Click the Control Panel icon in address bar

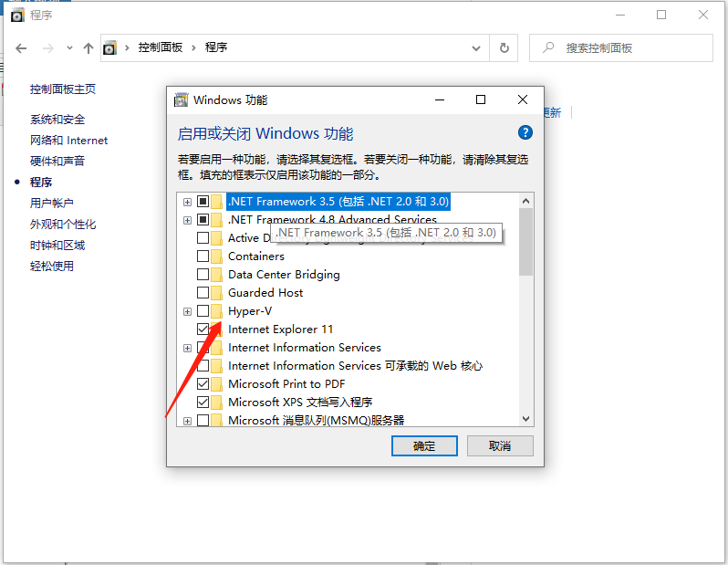coord(110,47)
